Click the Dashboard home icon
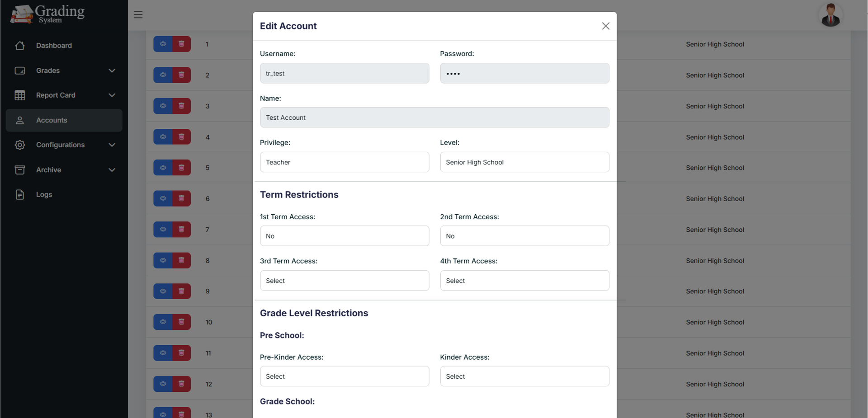The image size is (868, 418). [20, 46]
